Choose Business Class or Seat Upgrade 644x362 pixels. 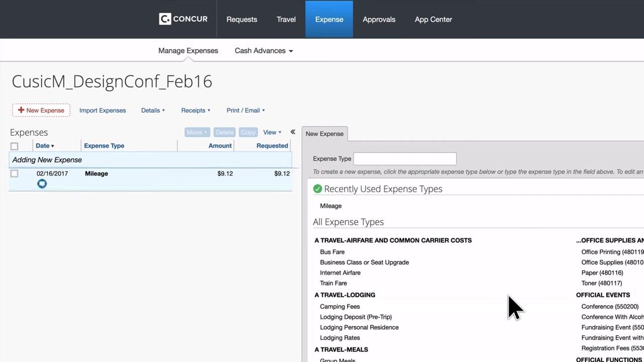coord(364,262)
